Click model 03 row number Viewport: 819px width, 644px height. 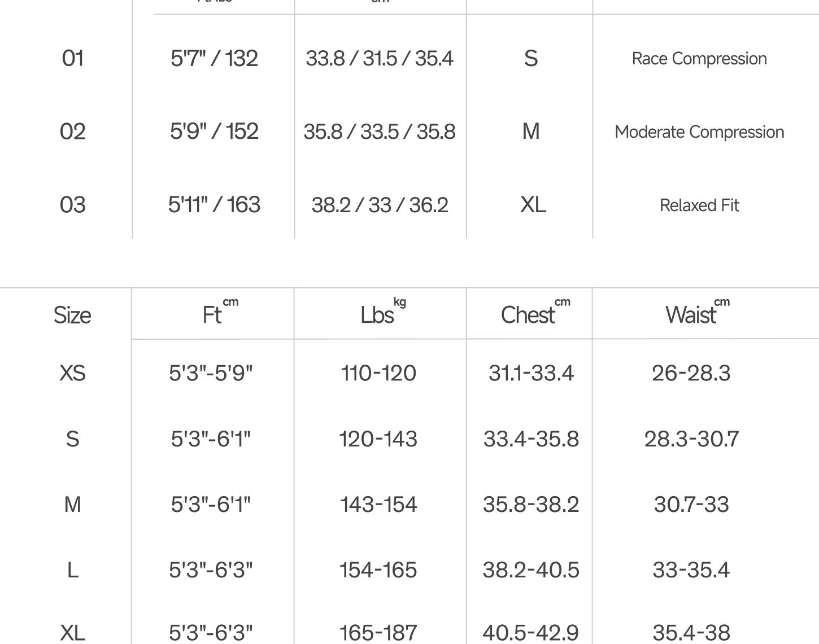pyautogui.click(x=72, y=204)
